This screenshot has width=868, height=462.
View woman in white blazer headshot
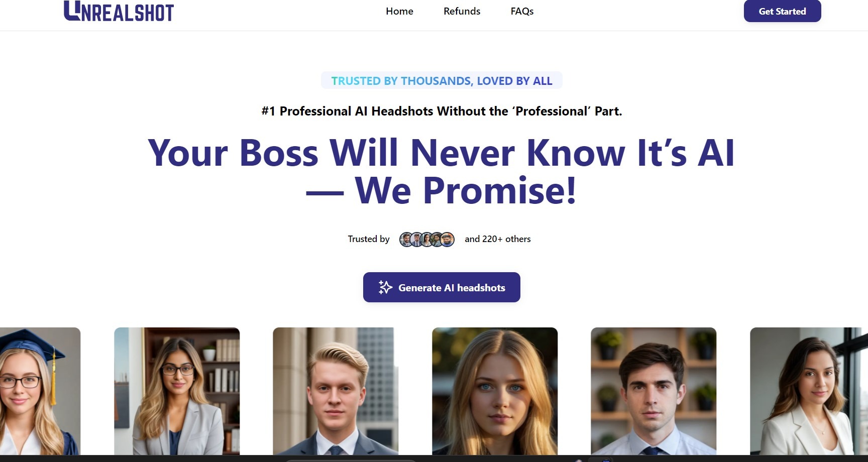pyautogui.click(x=809, y=391)
